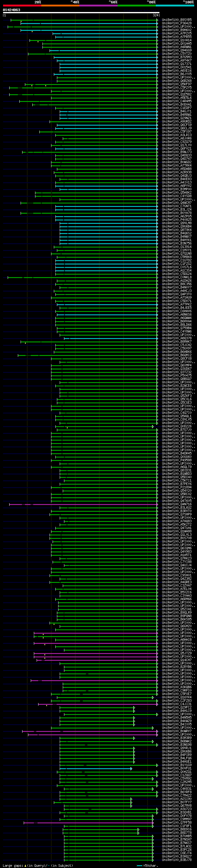
Task: Select UniRef100_Q17371 label
Action: coord(177,64)
